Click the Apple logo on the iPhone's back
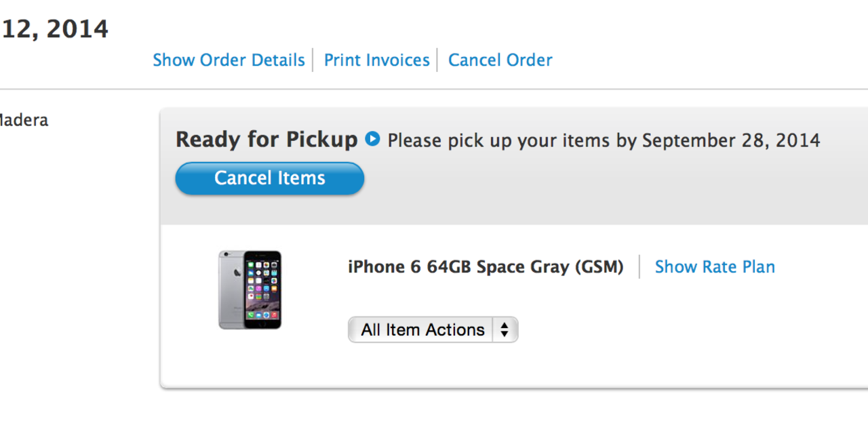The height and width of the screenshot is (421, 868). click(x=238, y=271)
